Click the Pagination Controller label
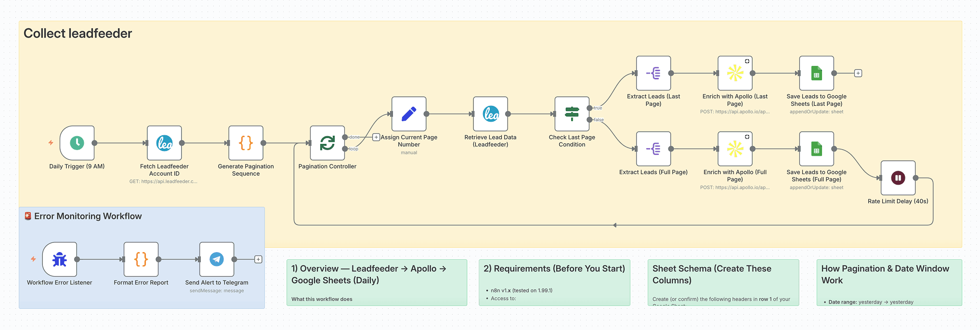980x330 pixels. pos(327,166)
